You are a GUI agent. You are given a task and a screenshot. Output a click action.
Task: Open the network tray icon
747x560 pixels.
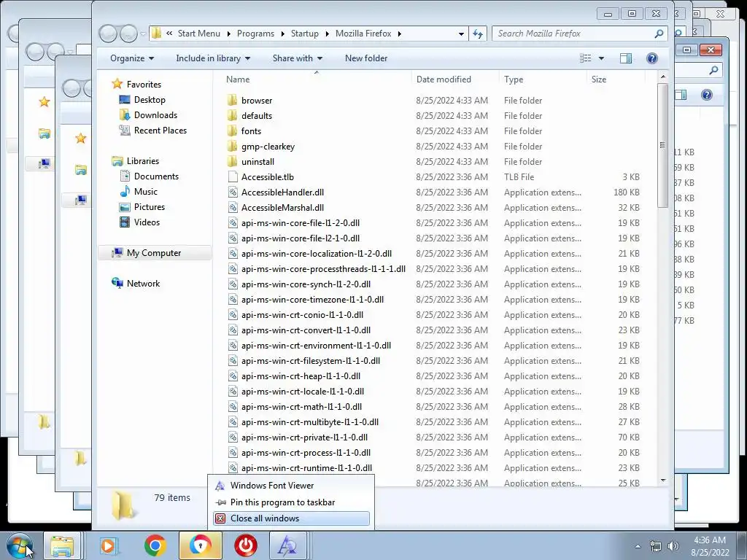point(656,546)
